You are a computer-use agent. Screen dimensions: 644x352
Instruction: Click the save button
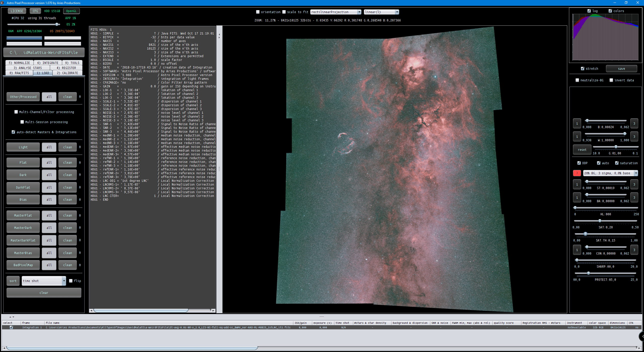coord(621,68)
